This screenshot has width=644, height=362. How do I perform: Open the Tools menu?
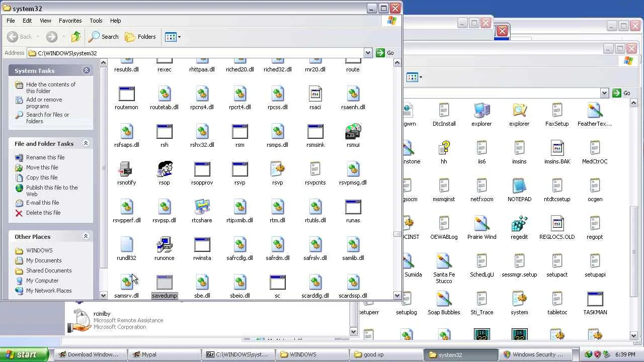click(96, 21)
